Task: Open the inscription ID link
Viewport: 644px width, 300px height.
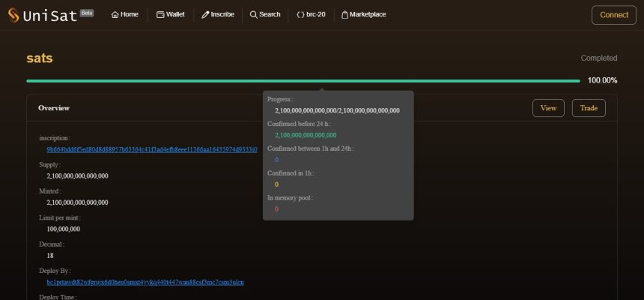Action: coord(152,149)
